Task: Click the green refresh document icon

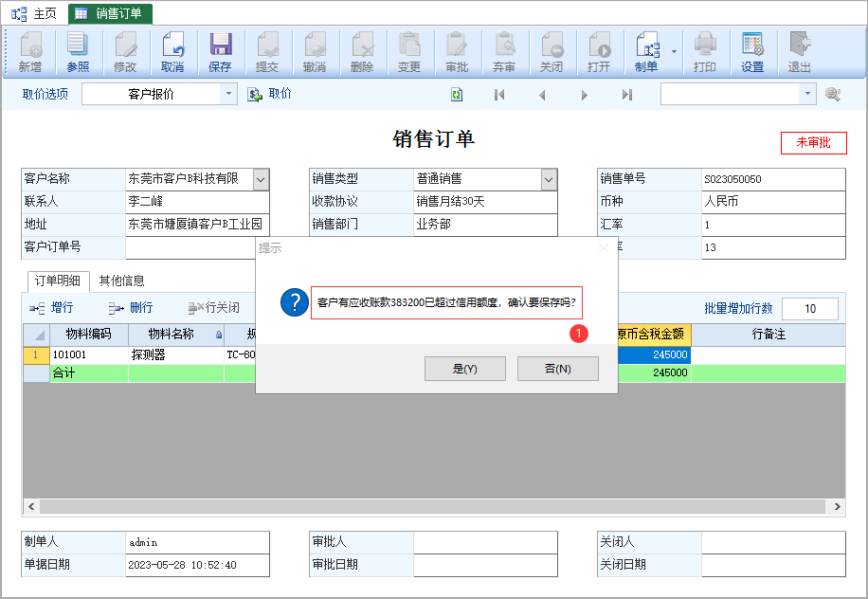Action: [x=457, y=95]
